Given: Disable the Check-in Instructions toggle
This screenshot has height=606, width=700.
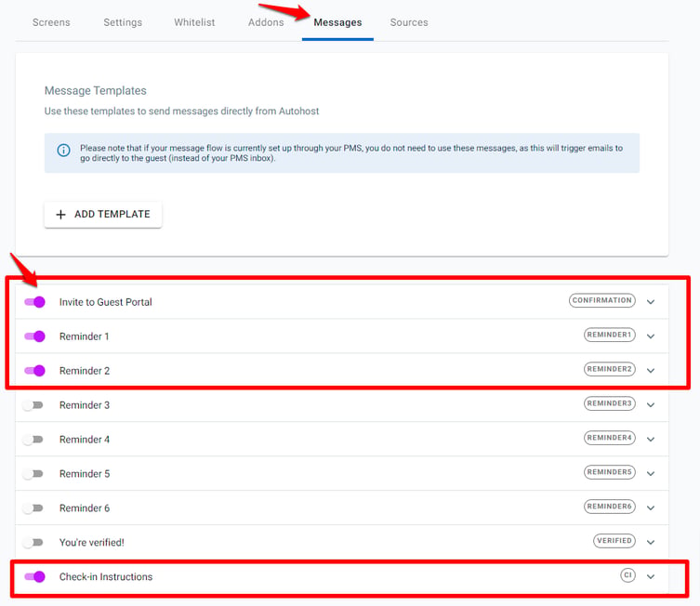Looking at the screenshot, I should click(x=34, y=576).
